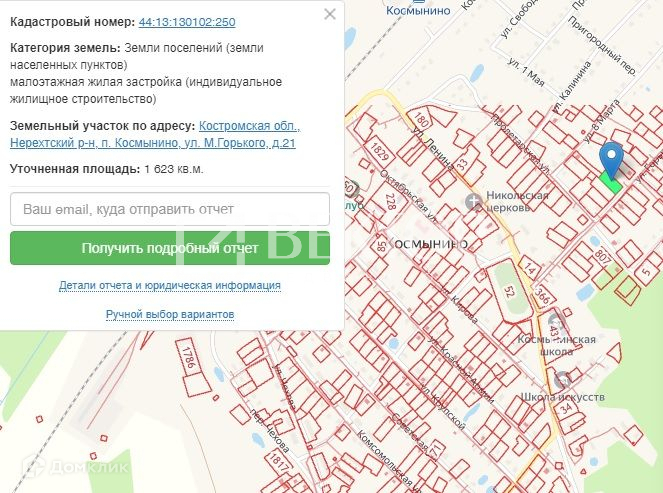Open Детали отчета и юридическая информация link
663x493 pixels.
click(170, 285)
